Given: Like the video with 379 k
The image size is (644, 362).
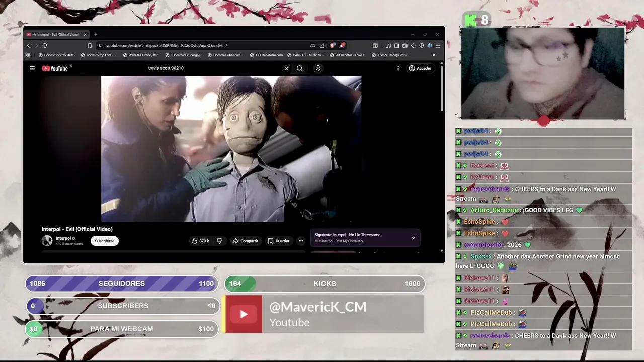Looking at the screenshot, I should pos(200,241).
